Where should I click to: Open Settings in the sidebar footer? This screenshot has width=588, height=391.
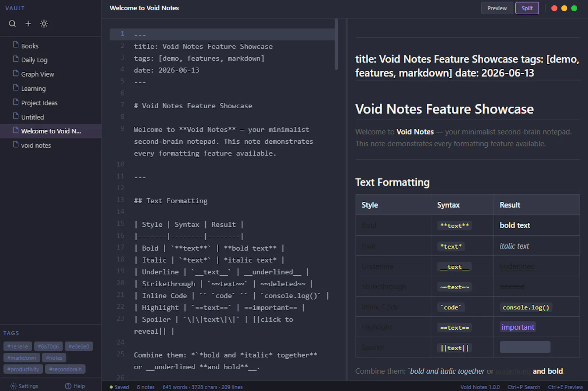click(24, 386)
